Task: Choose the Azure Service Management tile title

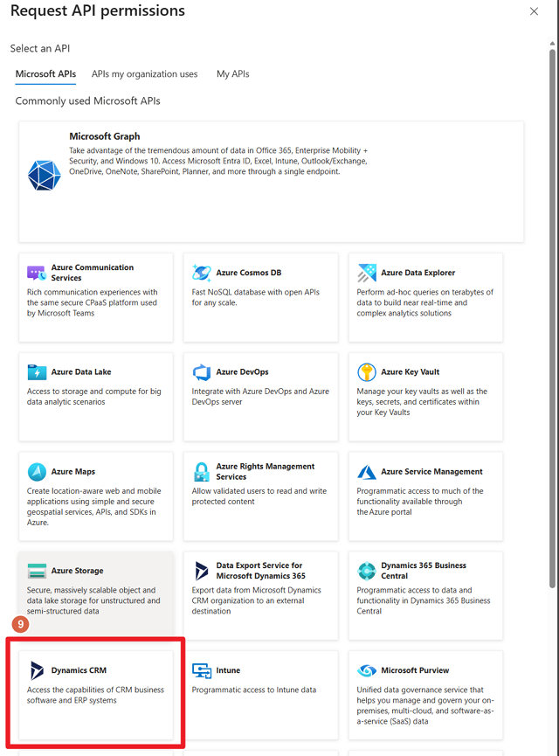Action: pos(431,472)
